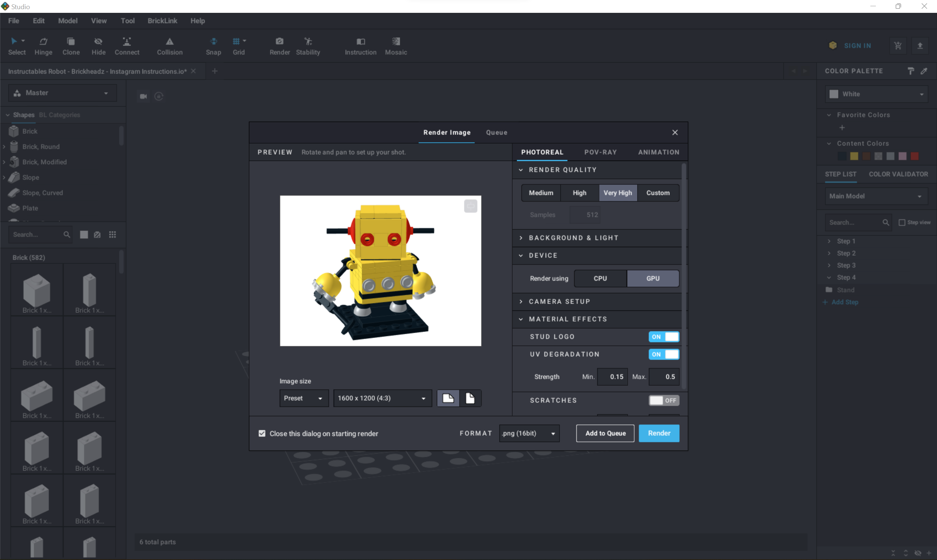
Task: Click the Add to Queue button
Action: click(605, 433)
